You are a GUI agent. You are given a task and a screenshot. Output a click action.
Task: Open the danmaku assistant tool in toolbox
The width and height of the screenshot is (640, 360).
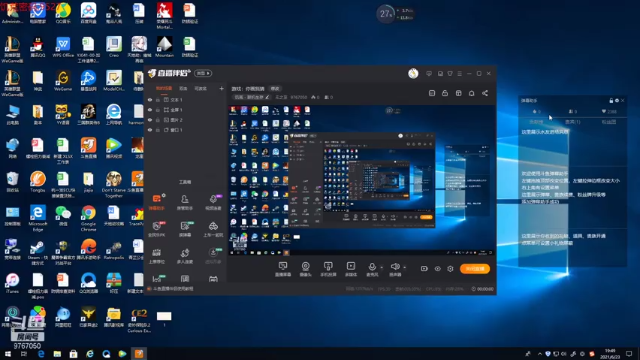[157, 201]
